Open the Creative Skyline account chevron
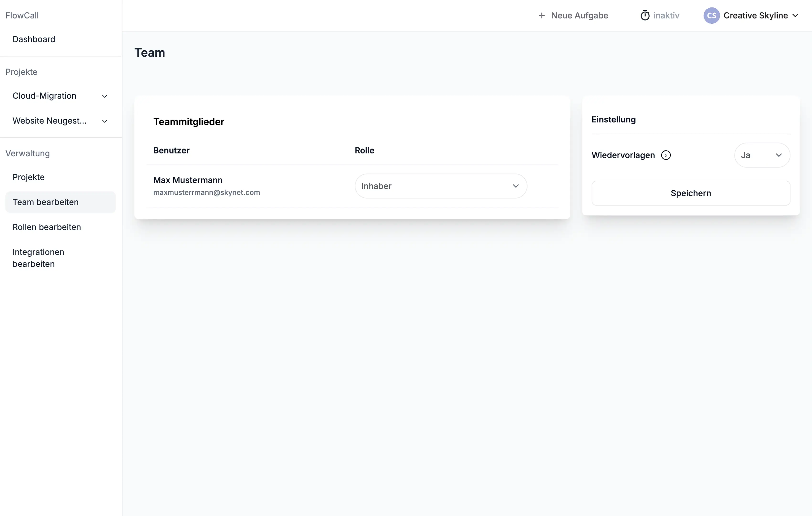 point(795,16)
